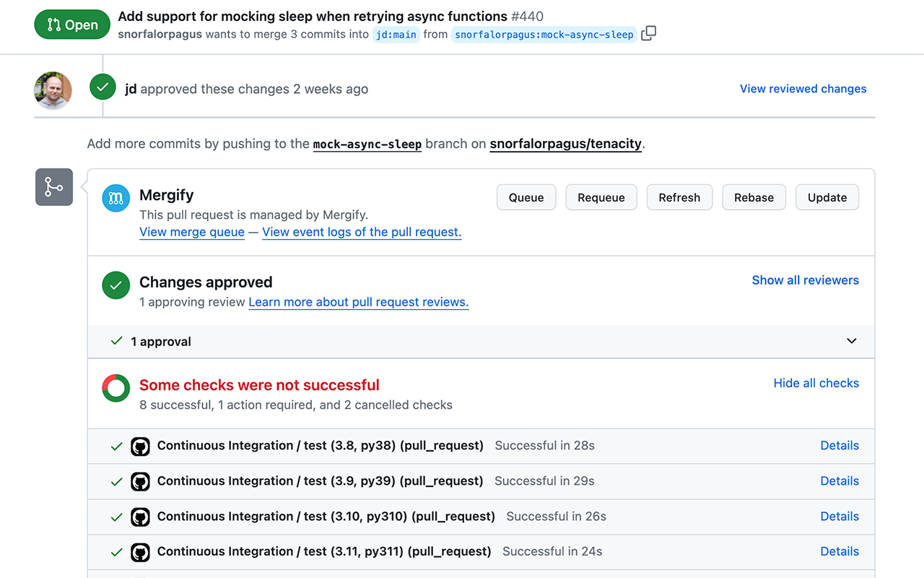Click the GitHub Actions icon for py311 check
The height and width of the screenshot is (578, 924).
[x=140, y=551]
